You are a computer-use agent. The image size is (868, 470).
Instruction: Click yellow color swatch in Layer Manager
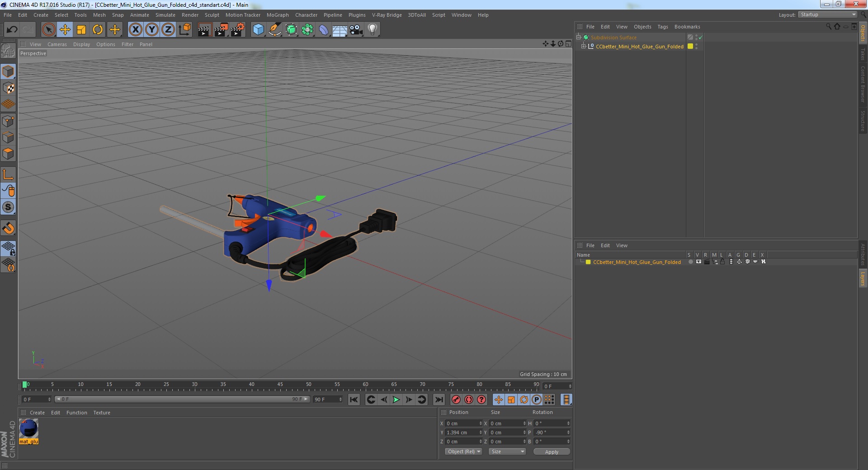click(588, 262)
